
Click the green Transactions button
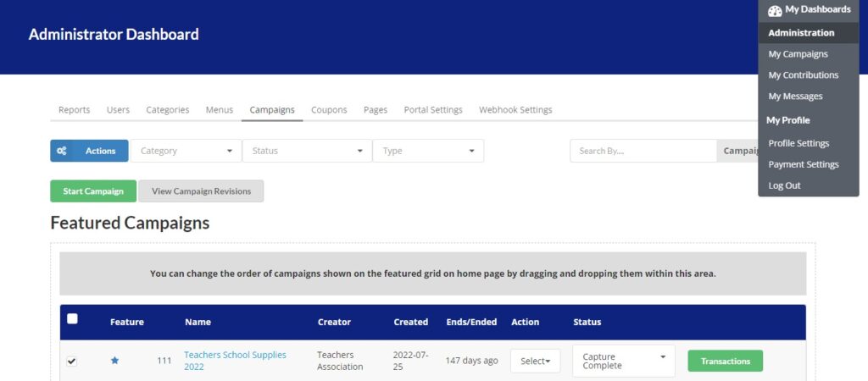click(x=726, y=361)
